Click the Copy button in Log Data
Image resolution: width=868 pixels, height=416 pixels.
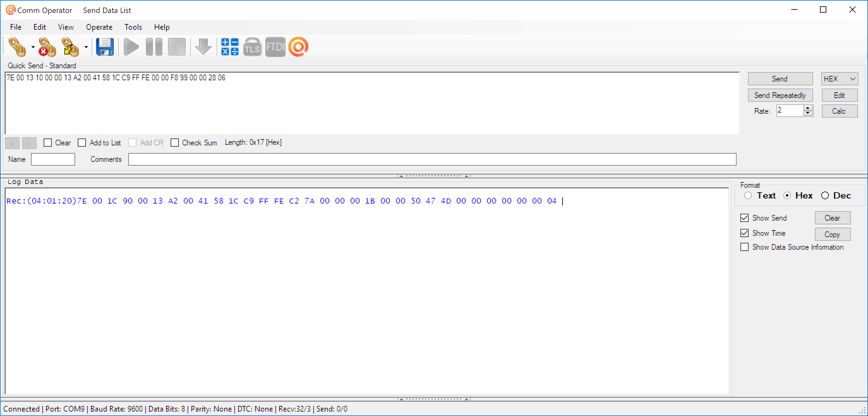833,234
